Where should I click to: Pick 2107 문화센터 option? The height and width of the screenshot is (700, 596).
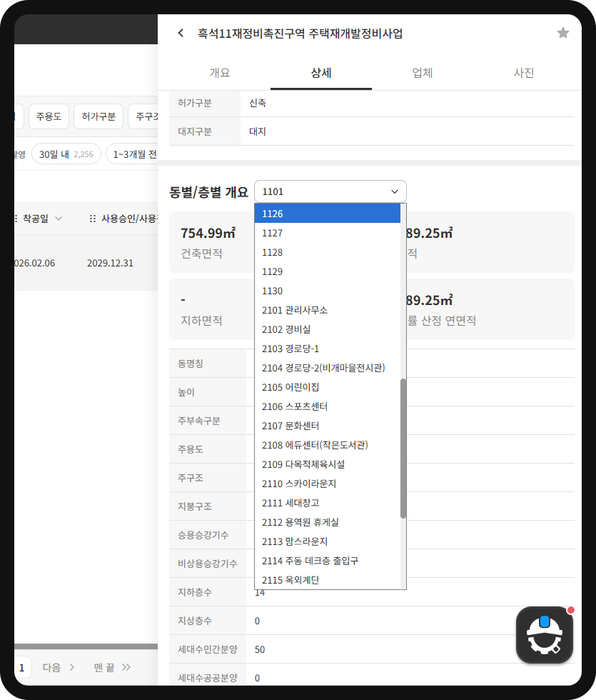coord(328,426)
